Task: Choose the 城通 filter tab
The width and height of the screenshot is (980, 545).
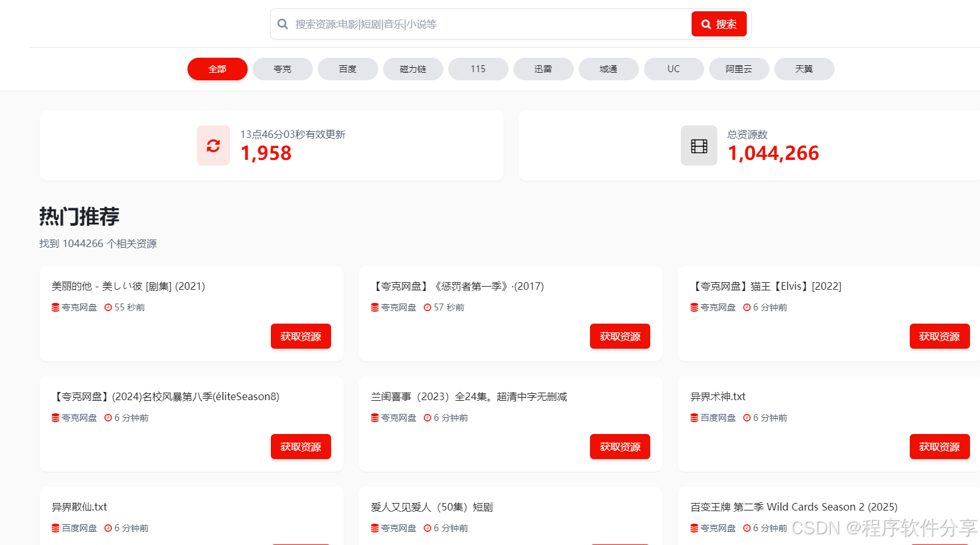Action: point(609,69)
